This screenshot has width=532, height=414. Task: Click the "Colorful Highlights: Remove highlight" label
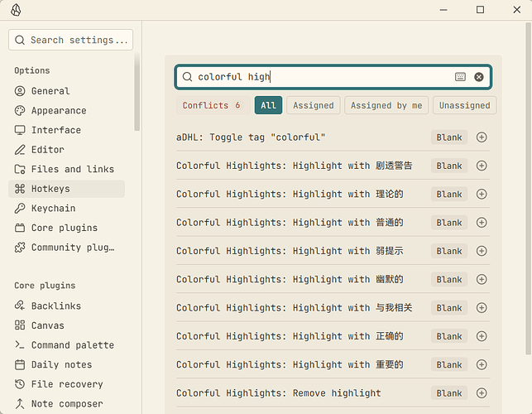279,393
